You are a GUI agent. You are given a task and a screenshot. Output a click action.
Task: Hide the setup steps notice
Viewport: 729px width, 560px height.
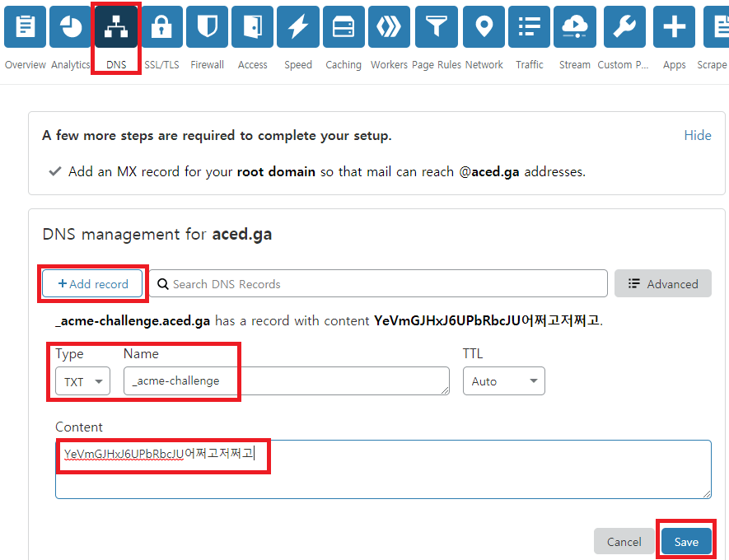coord(697,135)
